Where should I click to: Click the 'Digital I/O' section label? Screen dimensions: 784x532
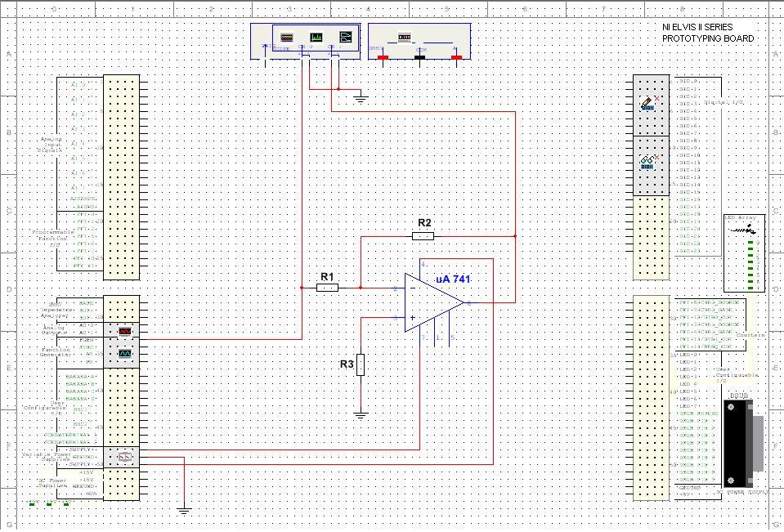[x=724, y=102]
